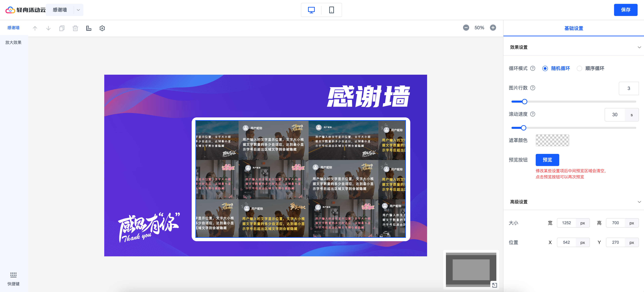Open 快捷键 shortcuts panel

pyautogui.click(x=13, y=279)
